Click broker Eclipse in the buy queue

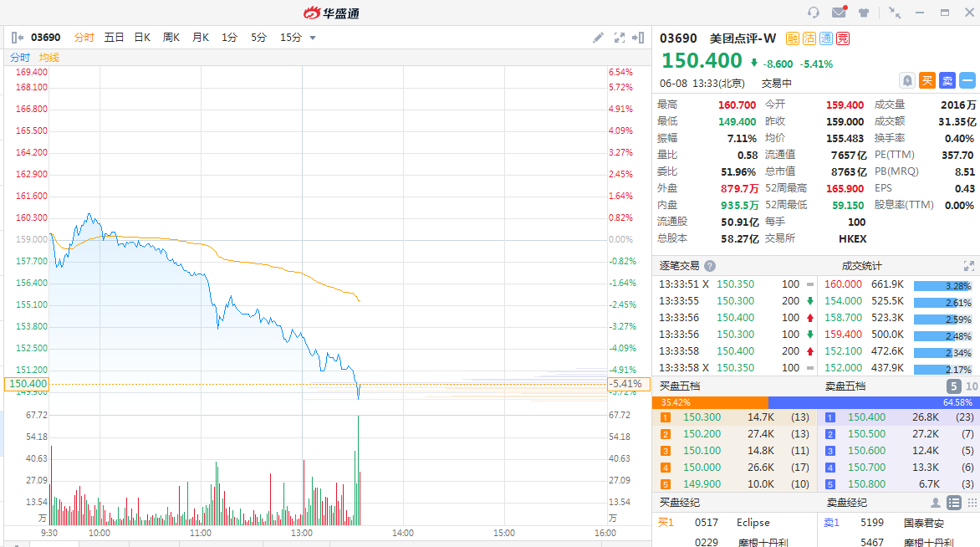[753, 523]
